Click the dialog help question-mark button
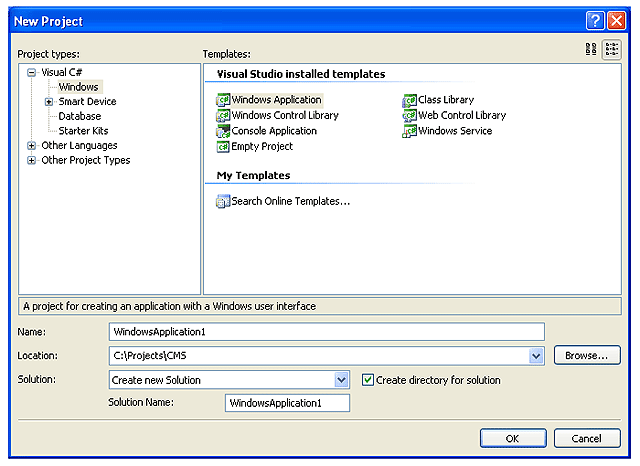 595,20
